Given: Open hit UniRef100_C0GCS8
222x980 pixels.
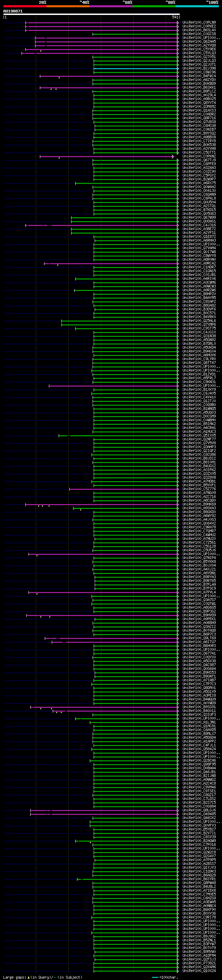Looking at the screenshot, I should coord(199,34).
